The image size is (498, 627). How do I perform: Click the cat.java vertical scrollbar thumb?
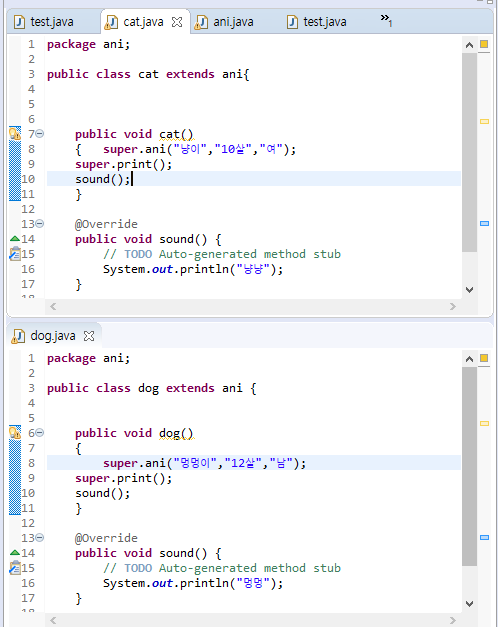click(470, 152)
